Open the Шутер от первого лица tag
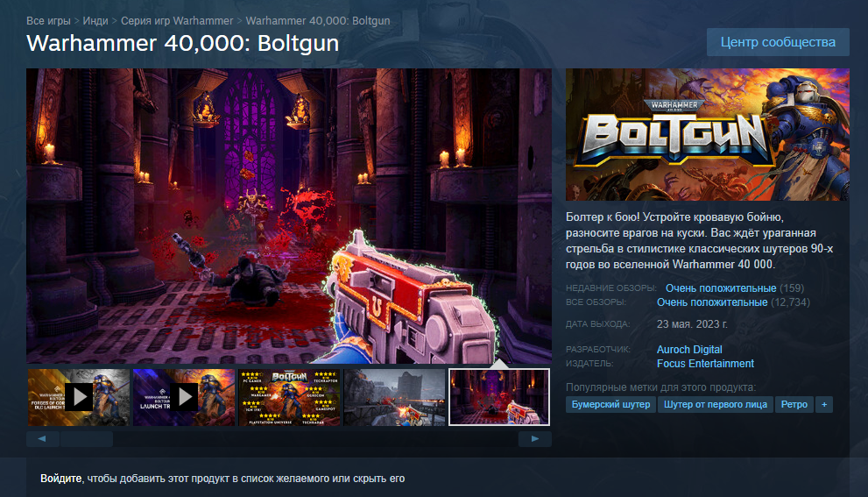The image size is (868, 497). [x=716, y=404]
